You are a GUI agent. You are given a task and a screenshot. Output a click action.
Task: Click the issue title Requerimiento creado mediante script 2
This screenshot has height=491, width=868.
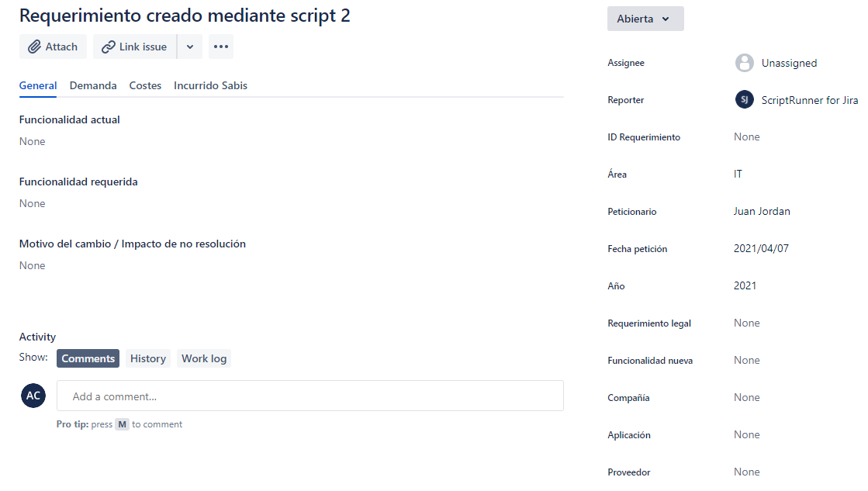[x=185, y=16]
